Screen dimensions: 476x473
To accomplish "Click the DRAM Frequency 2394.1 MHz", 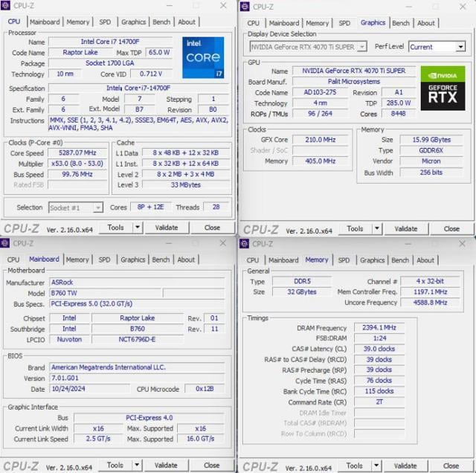I will [x=379, y=327].
